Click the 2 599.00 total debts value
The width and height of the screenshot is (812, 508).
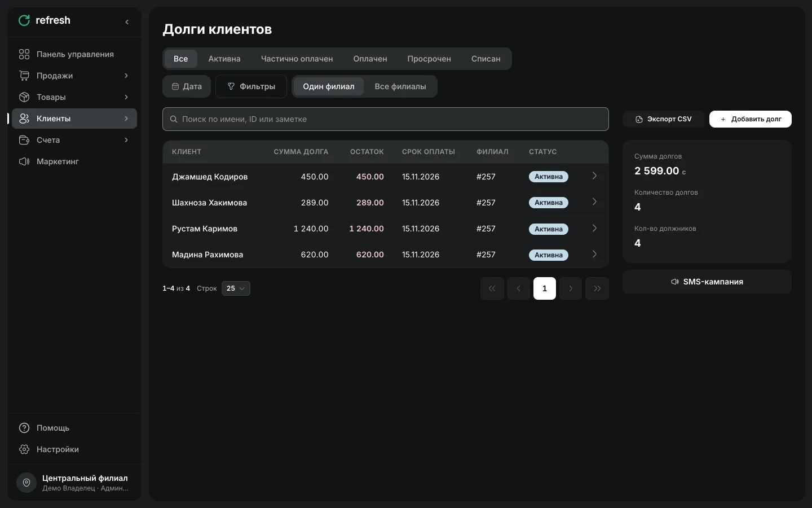[657, 170]
